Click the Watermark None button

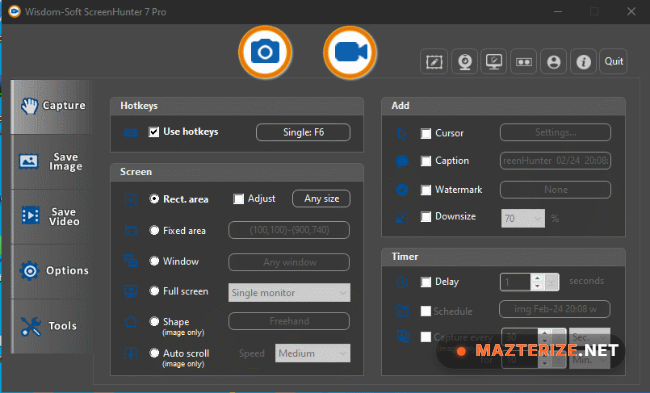pyautogui.click(x=555, y=190)
